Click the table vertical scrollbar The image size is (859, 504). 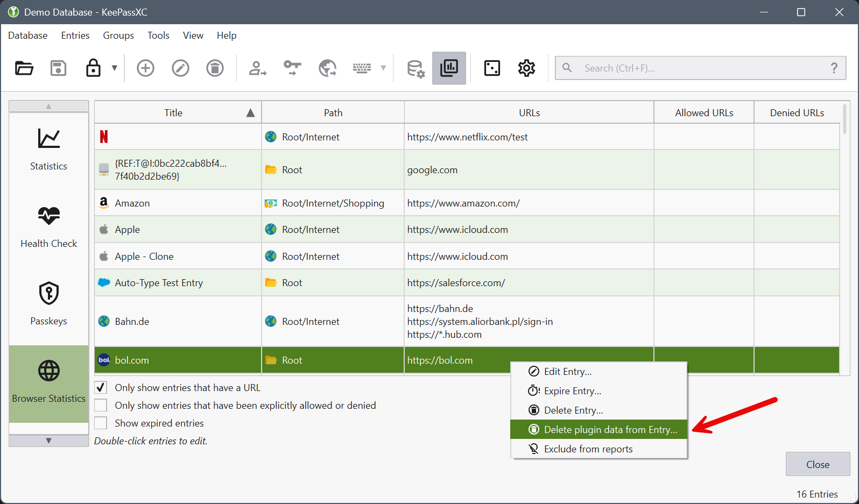point(844,118)
